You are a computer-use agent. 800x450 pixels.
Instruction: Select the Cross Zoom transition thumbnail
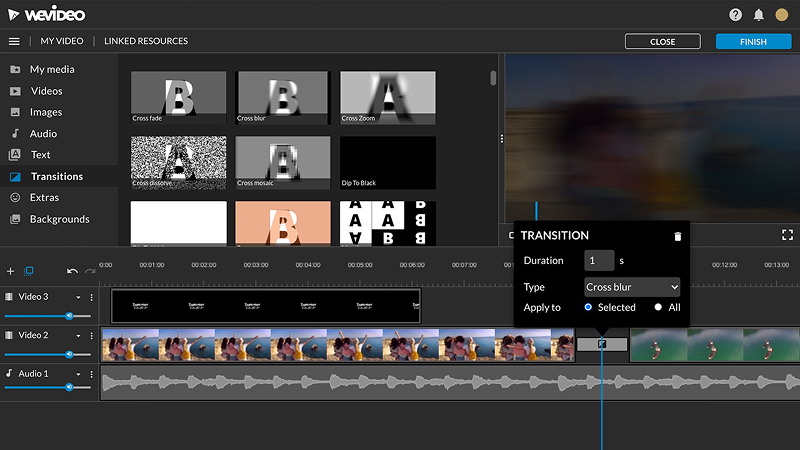[x=388, y=97]
